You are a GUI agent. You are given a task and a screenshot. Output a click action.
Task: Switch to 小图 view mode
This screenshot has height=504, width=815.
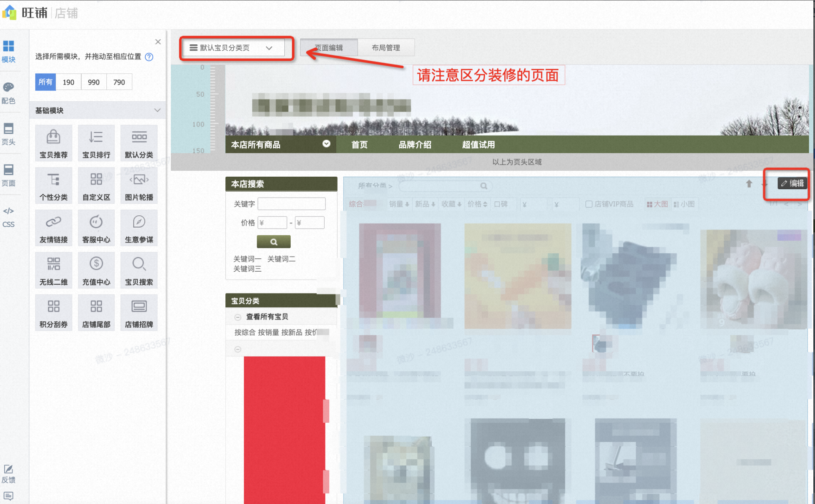(684, 204)
